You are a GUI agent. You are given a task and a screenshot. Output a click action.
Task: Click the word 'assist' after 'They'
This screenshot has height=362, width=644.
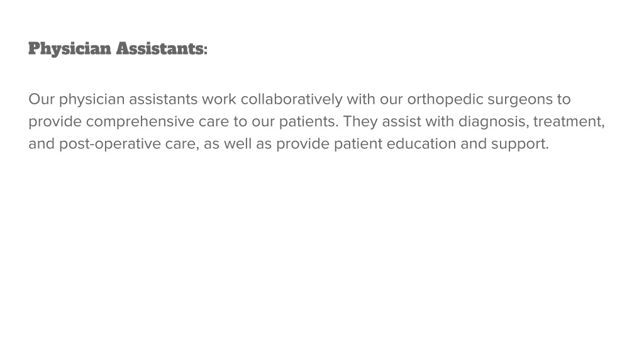click(x=402, y=121)
